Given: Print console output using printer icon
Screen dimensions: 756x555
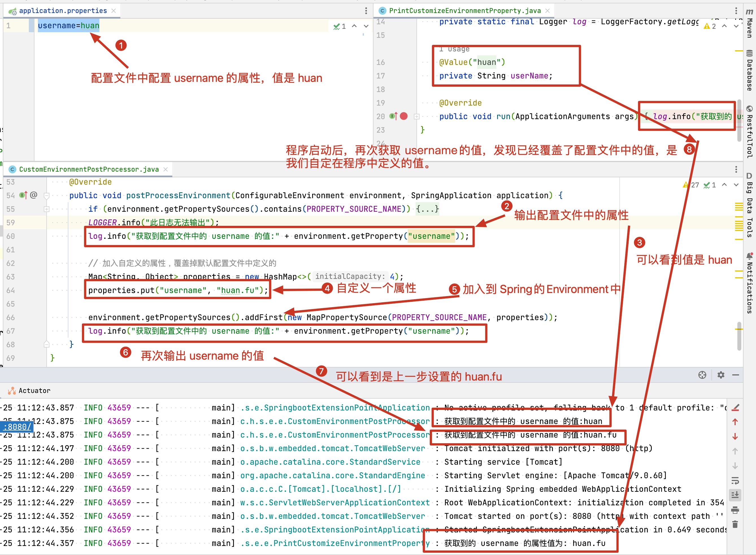Looking at the screenshot, I should (x=735, y=510).
